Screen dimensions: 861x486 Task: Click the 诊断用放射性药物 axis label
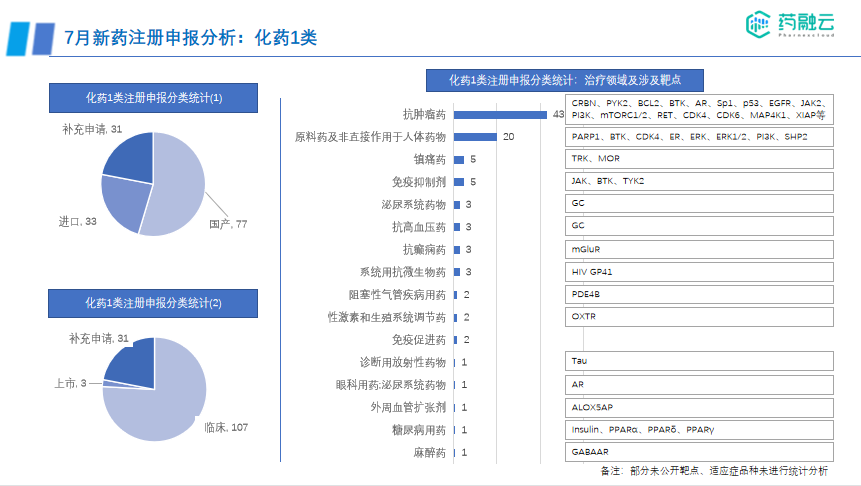point(402,362)
